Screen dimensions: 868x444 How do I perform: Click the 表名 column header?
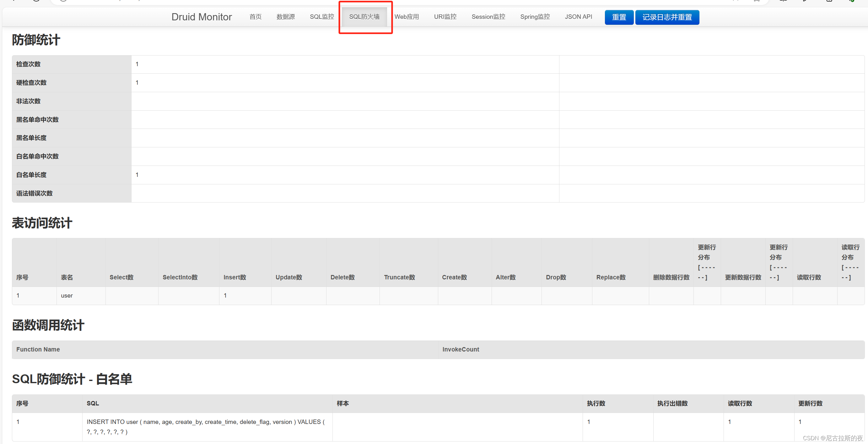[x=67, y=277]
